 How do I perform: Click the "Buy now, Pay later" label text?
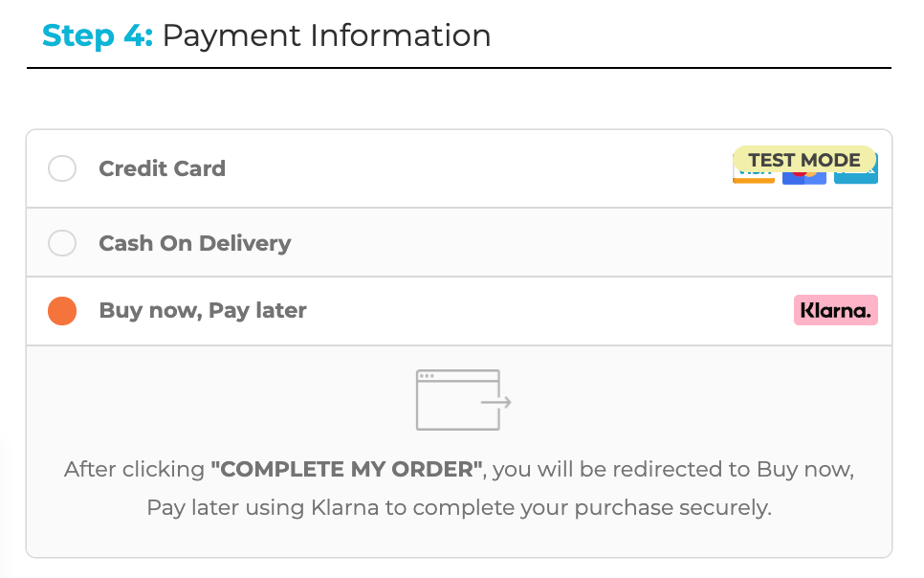(x=203, y=310)
